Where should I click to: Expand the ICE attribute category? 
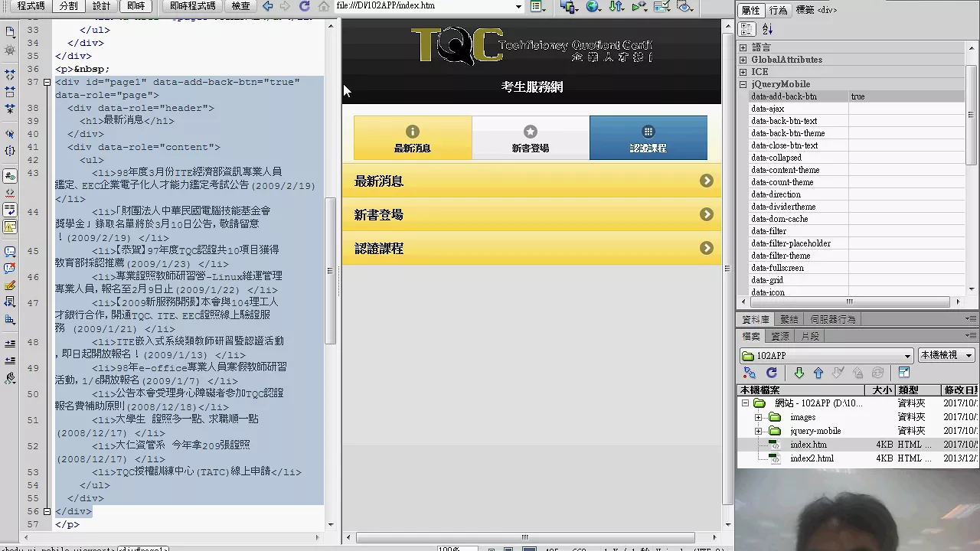pyautogui.click(x=743, y=72)
